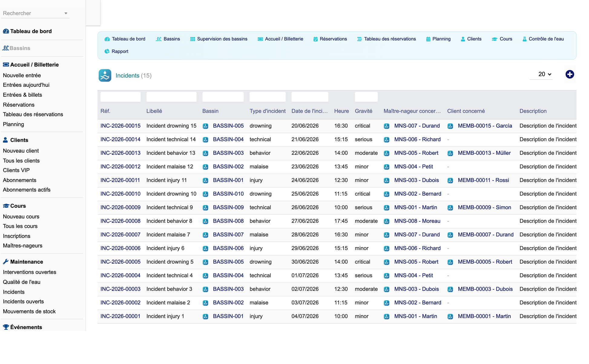Image resolution: width=589 pixels, height=364 pixels.
Task: Open incident INC-2026-00008
Action: point(120,221)
